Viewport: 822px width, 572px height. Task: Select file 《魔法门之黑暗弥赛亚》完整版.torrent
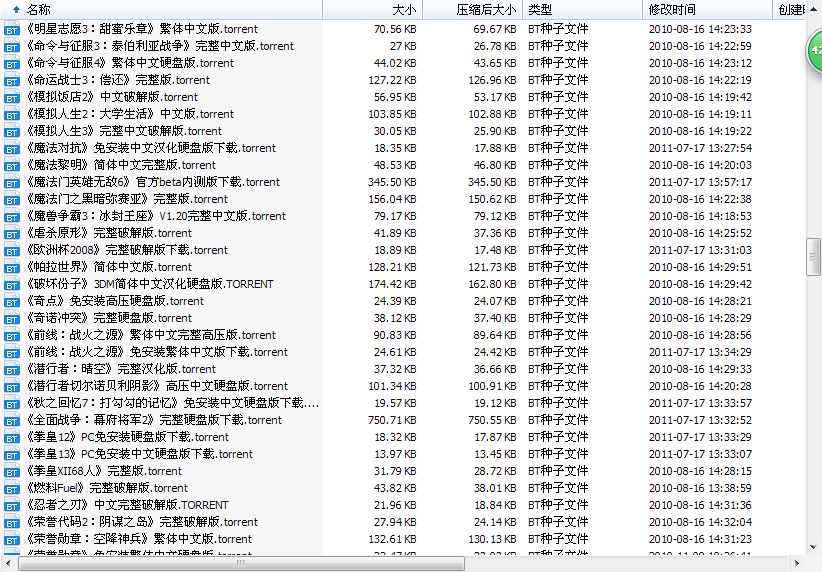point(127,199)
